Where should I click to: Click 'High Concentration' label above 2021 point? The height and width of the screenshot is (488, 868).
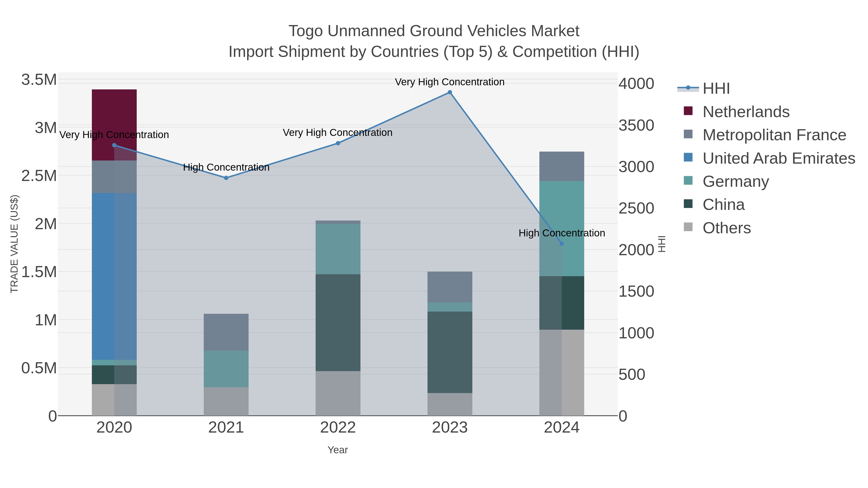coord(226,167)
